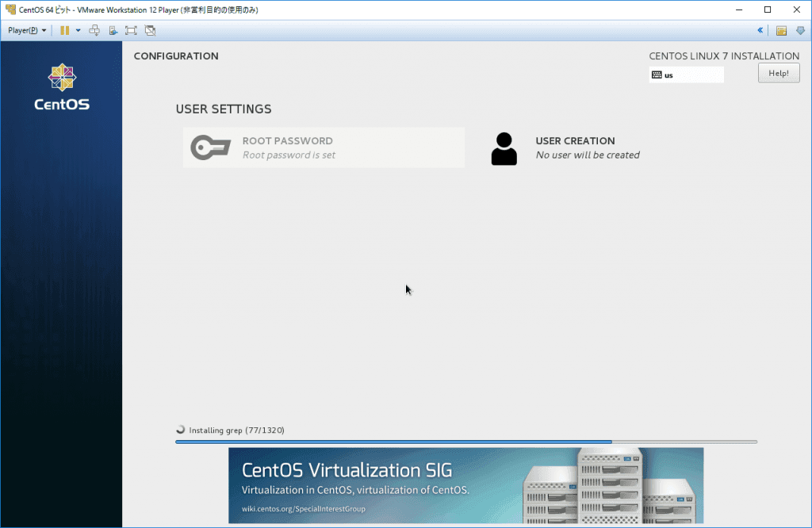The width and height of the screenshot is (812, 528).
Task: Send Ctrl+Alt+Del using the toolbar icon
Action: coord(94,30)
